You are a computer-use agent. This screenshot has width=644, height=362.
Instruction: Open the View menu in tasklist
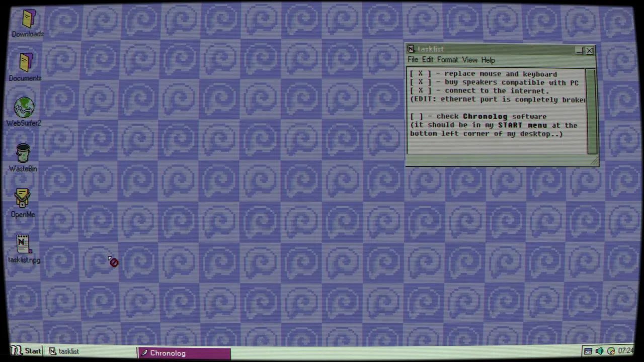coord(469,60)
